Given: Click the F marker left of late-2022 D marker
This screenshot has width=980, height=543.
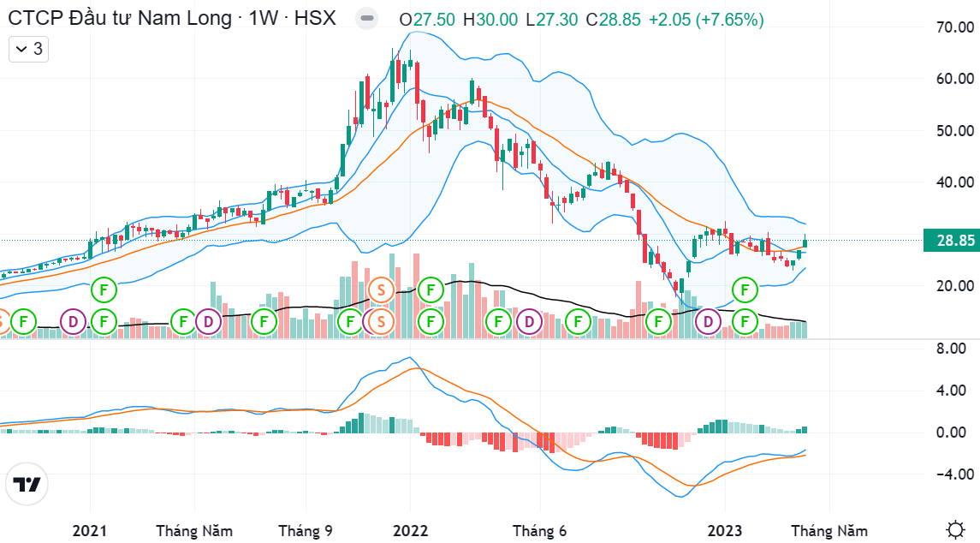Looking at the screenshot, I should [x=658, y=323].
